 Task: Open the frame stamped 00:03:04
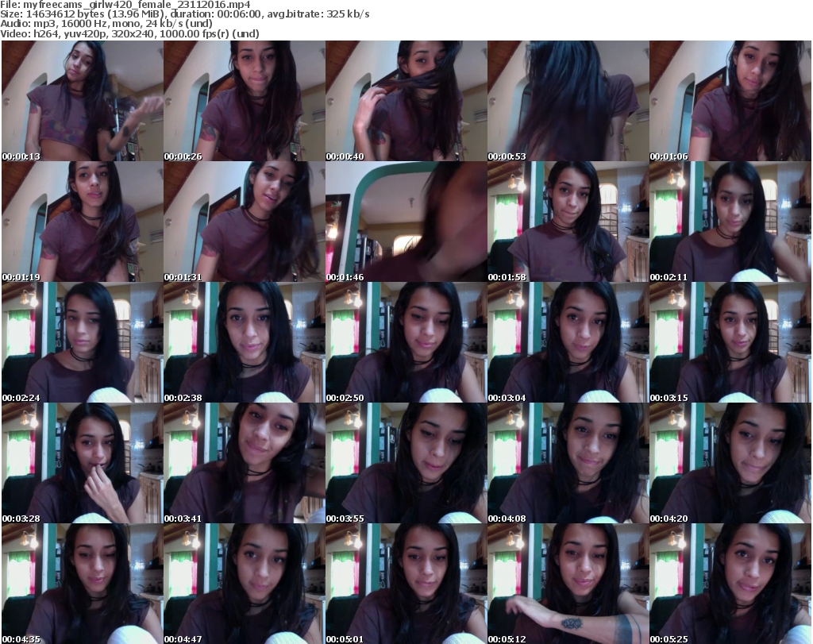click(568, 342)
